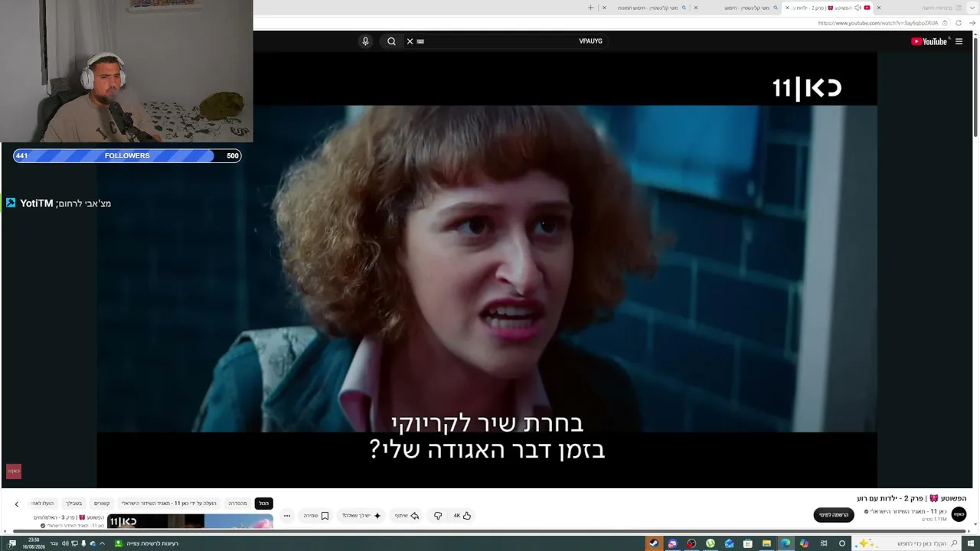Open Cortana circle on the taskbar

(842, 543)
